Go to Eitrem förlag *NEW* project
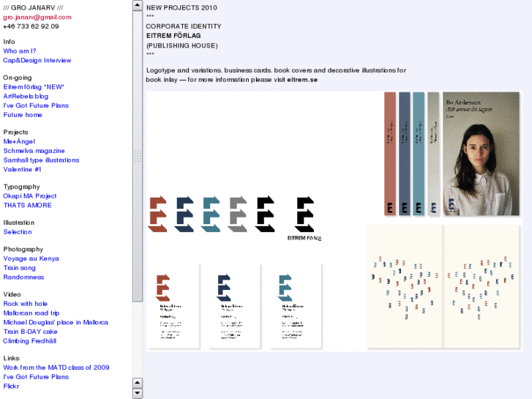The width and height of the screenshot is (532, 399). click(34, 87)
